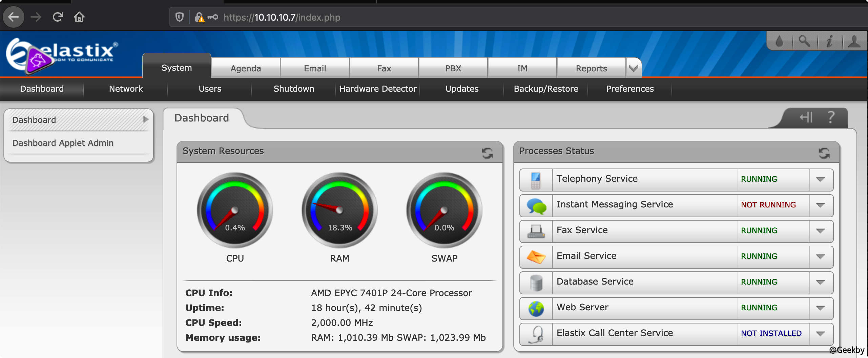The image size is (868, 358).
Task: Go to Backup/Restore section
Action: 546,89
